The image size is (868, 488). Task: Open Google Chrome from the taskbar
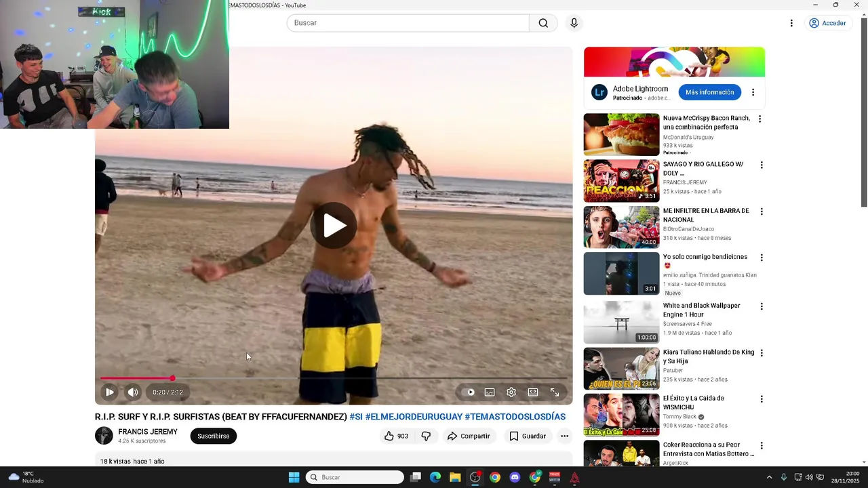495,477
